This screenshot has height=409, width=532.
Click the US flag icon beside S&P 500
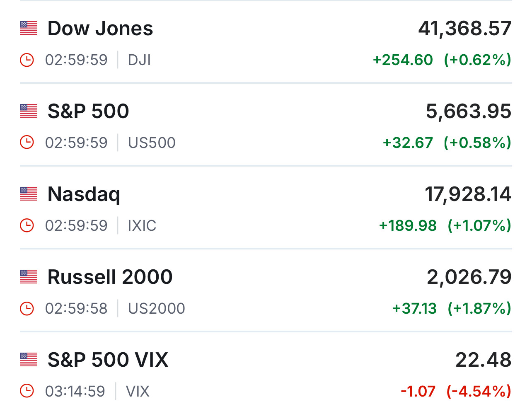click(29, 111)
